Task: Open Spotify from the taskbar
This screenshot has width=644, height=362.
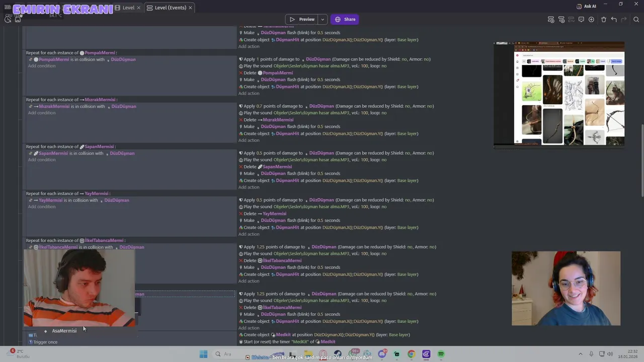Action: coord(441,354)
